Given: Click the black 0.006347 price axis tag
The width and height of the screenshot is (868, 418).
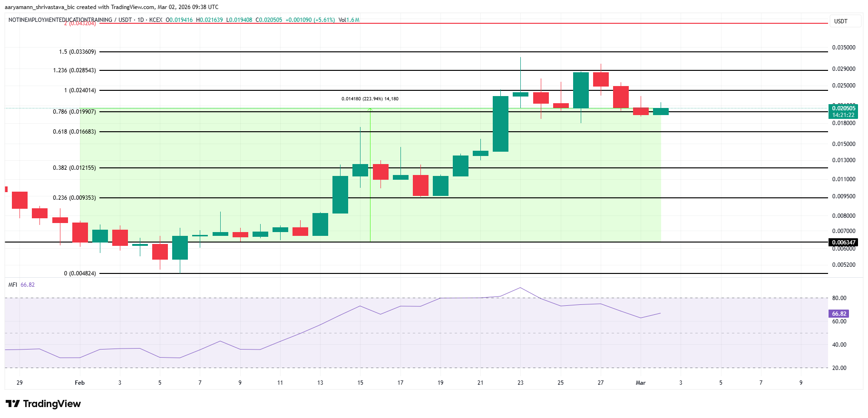Looking at the screenshot, I should coord(843,243).
